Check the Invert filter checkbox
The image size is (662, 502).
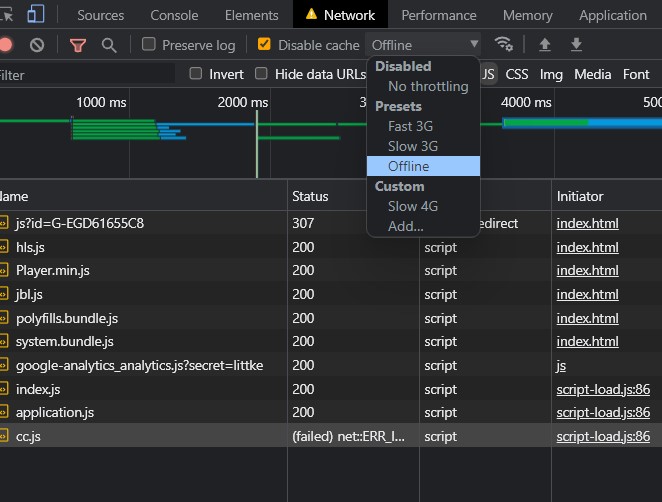[196, 74]
